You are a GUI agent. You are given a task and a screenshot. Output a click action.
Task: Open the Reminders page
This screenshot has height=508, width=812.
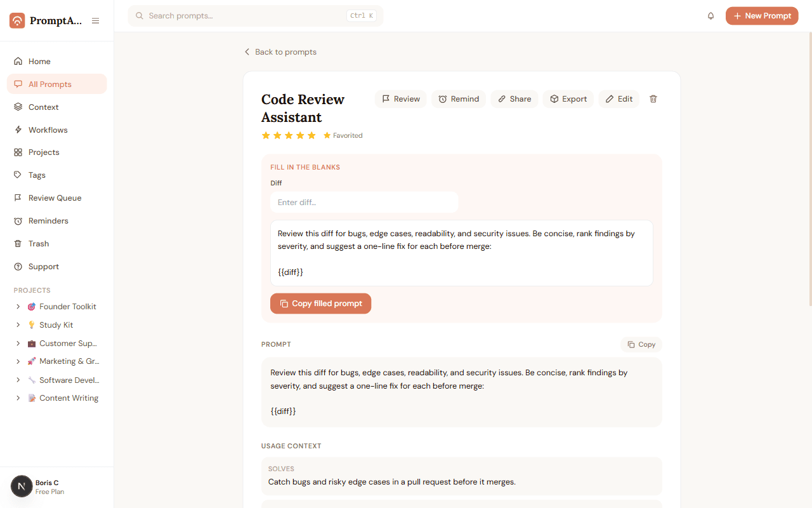57,221
